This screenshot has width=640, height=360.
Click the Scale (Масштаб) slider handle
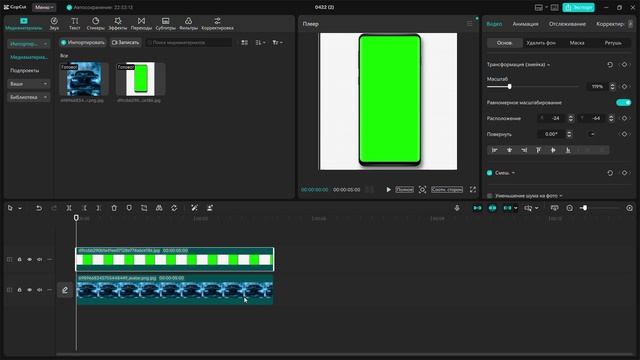[509, 87]
